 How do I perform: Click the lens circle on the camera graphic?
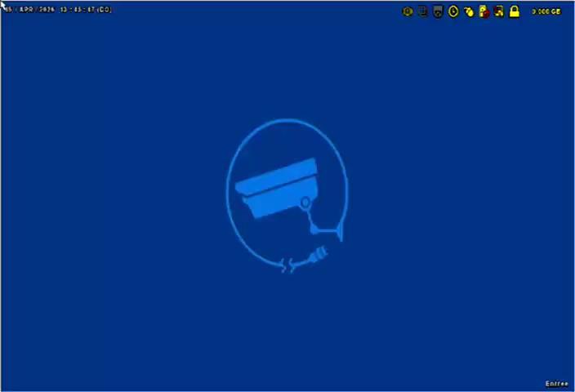[305, 203]
